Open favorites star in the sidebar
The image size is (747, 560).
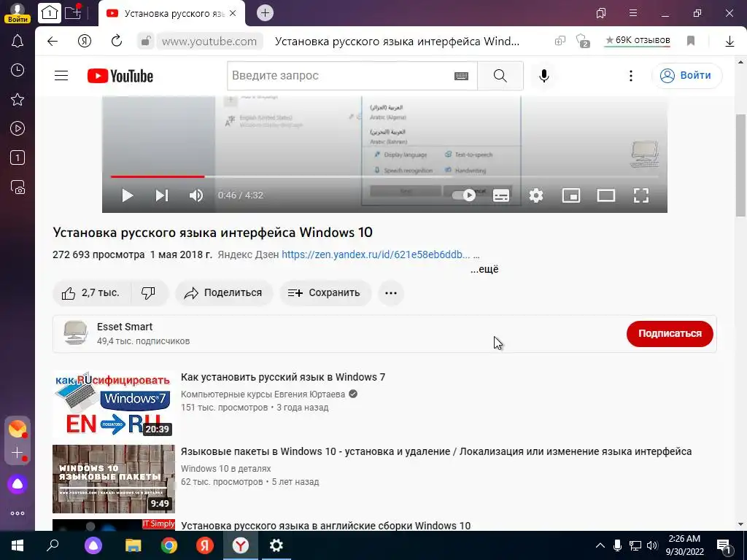pyautogui.click(x=18, y=99)
